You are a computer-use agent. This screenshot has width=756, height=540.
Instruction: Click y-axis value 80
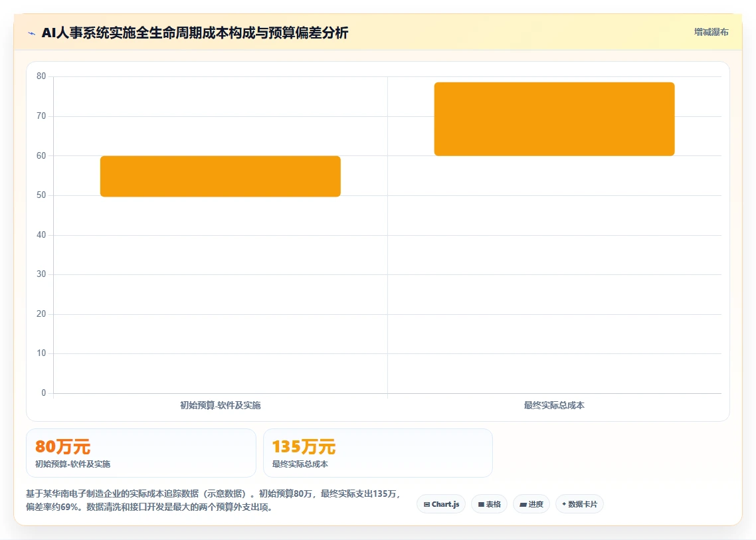[x=41, y=76]
